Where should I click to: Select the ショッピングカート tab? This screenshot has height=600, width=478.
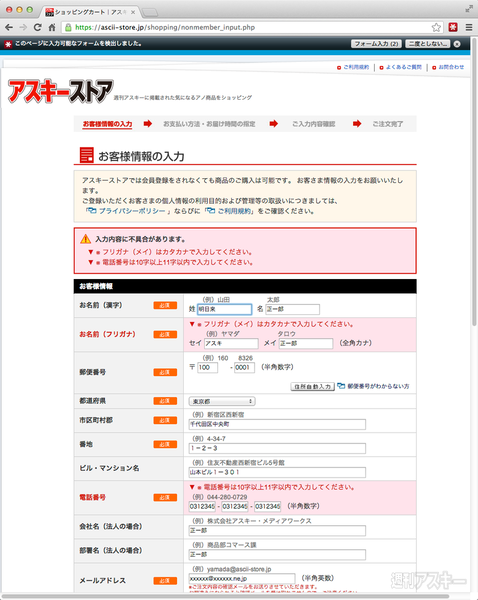pos(90,12)
